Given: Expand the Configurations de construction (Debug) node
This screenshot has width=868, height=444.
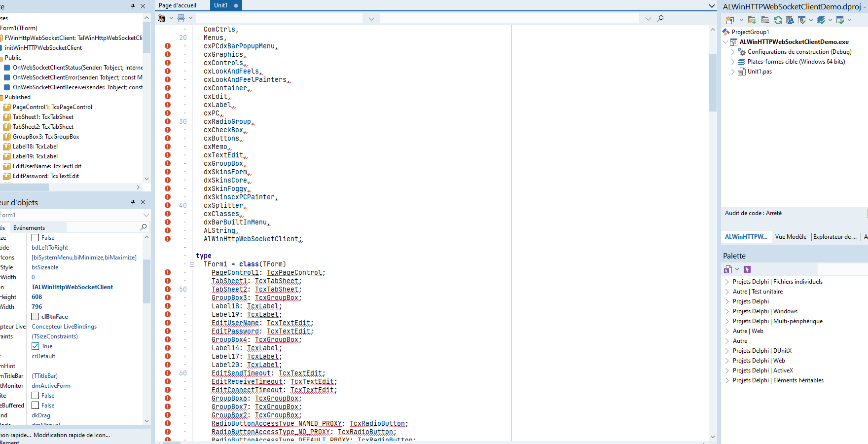Looking at the screenshot, I should tap(733, 51).
